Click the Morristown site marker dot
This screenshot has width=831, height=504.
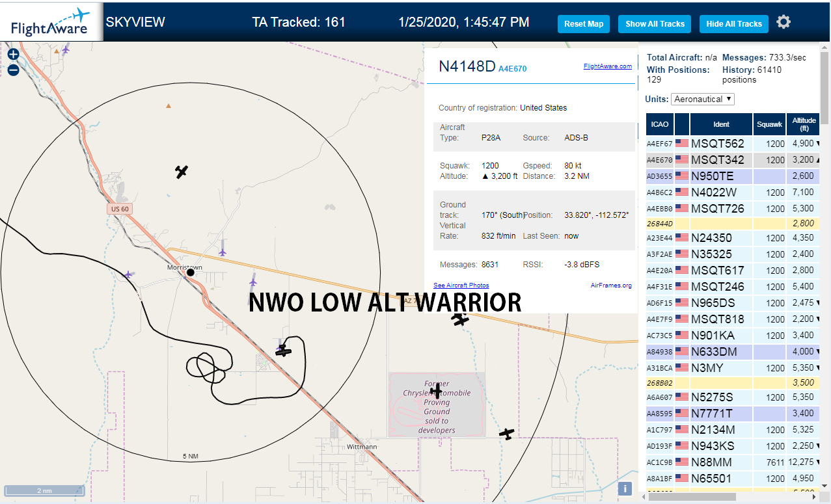tap(191, 272)
